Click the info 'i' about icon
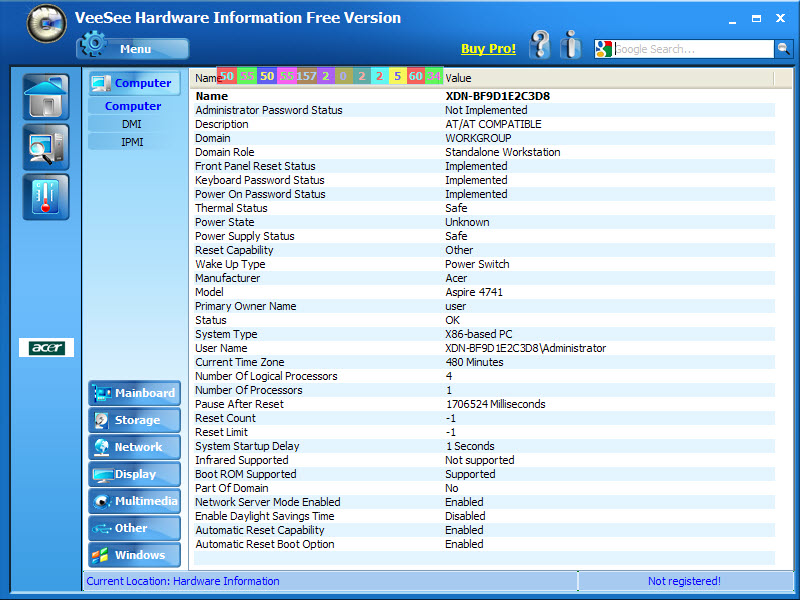 point(571,45)
